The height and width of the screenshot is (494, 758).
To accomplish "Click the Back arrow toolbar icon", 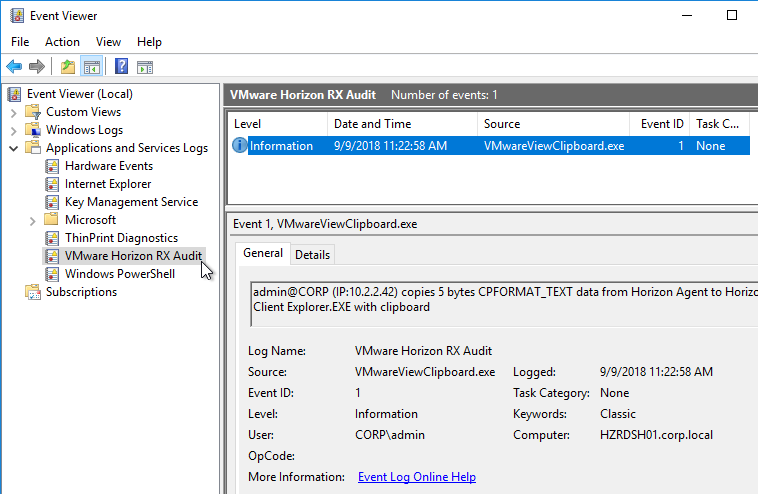I will click(x=14, y=67).
